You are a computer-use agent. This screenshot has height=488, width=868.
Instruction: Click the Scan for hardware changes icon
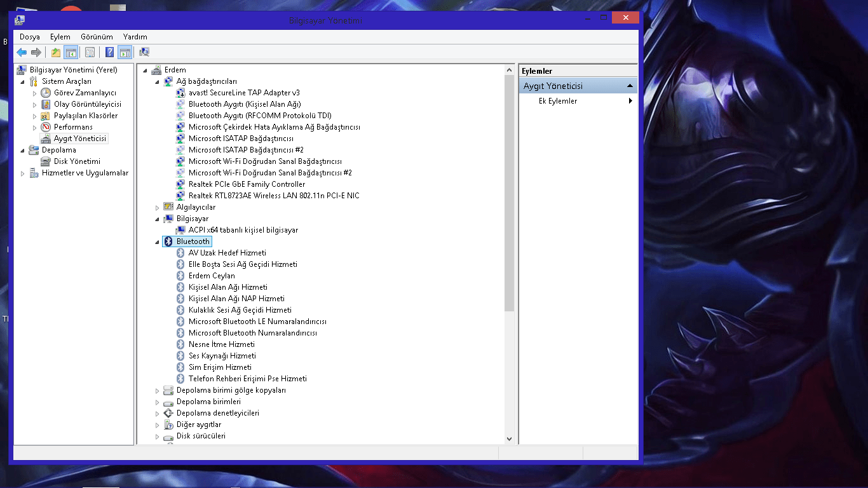(144, 52)
